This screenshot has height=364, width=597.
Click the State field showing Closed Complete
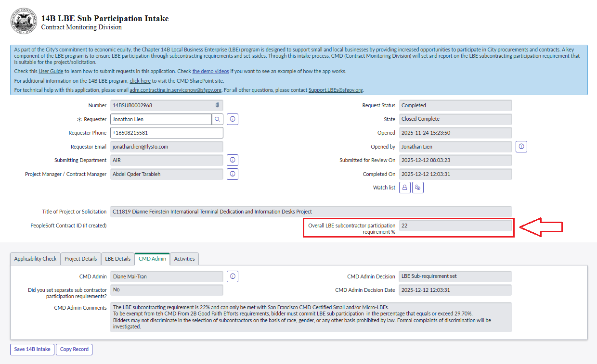pos(455,119)
